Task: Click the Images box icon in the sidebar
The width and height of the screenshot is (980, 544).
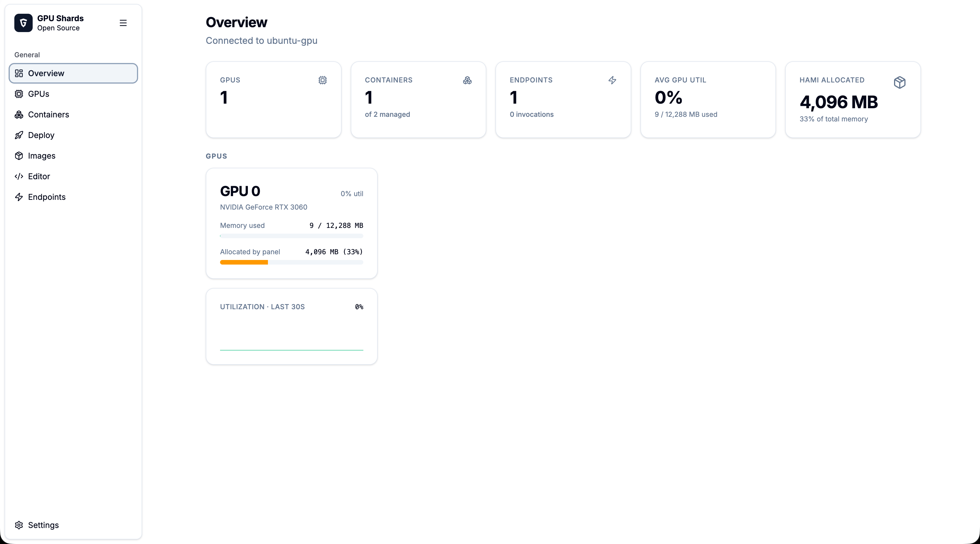Action: (x=19, y=156)
